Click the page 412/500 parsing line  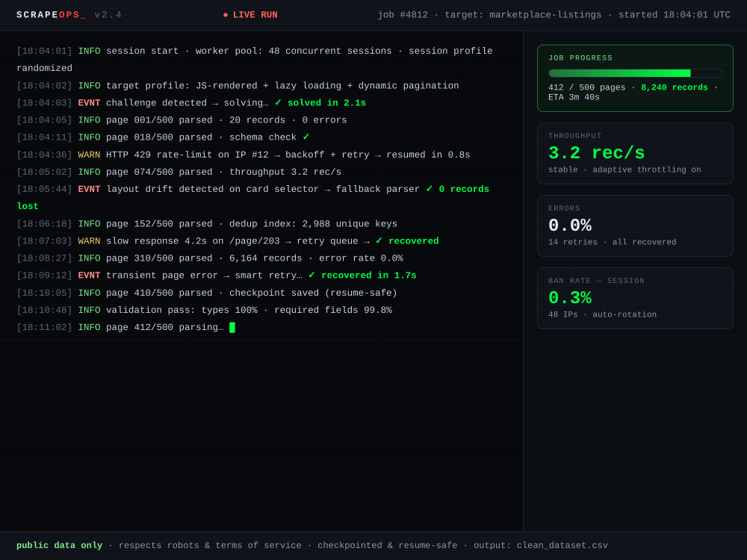125,327
